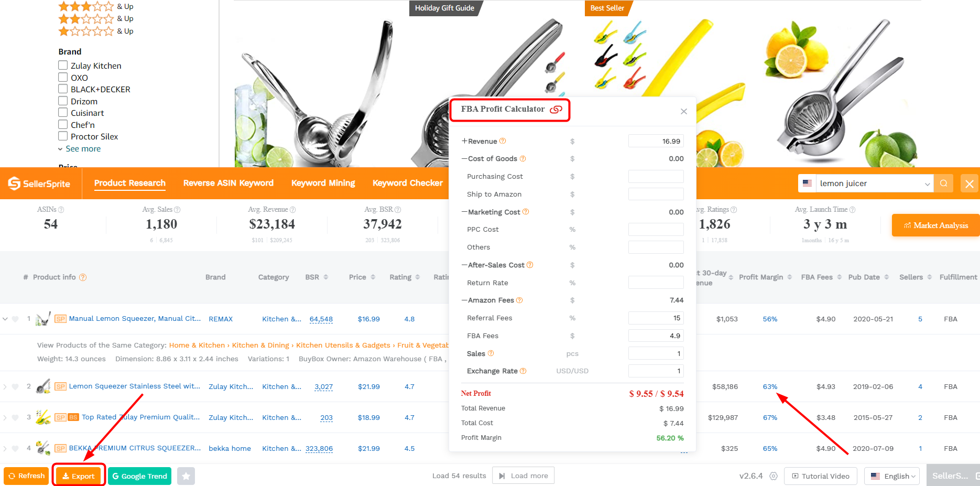Check the BLACK+DECKER brand checkbox
Screen dimensions: 980x486
click(63, 89)
